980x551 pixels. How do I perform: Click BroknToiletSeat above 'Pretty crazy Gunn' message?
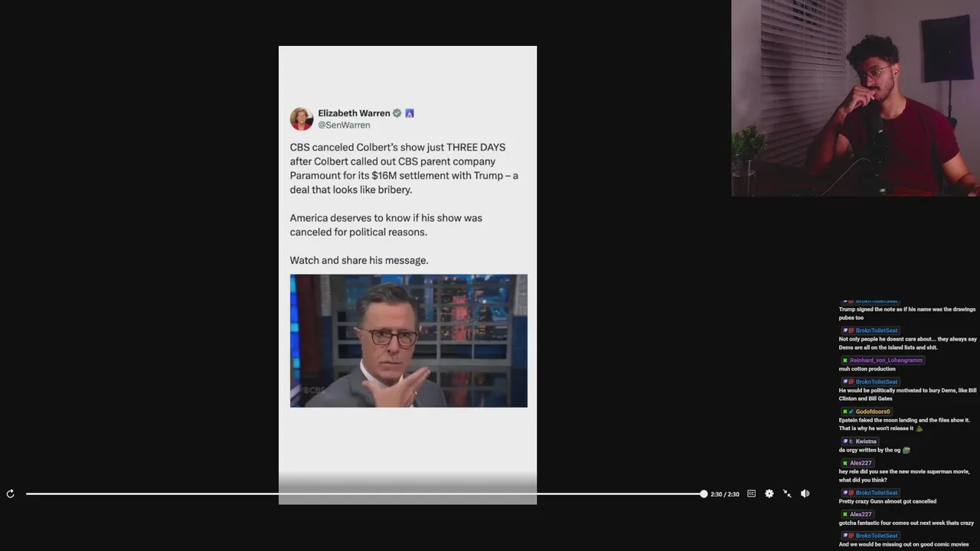coord(877,493)
